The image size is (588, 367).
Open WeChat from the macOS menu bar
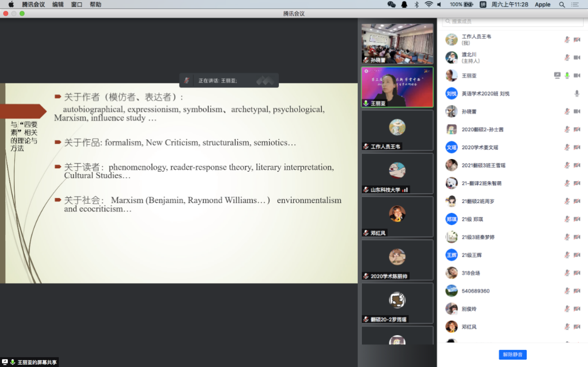coord(391,4)
